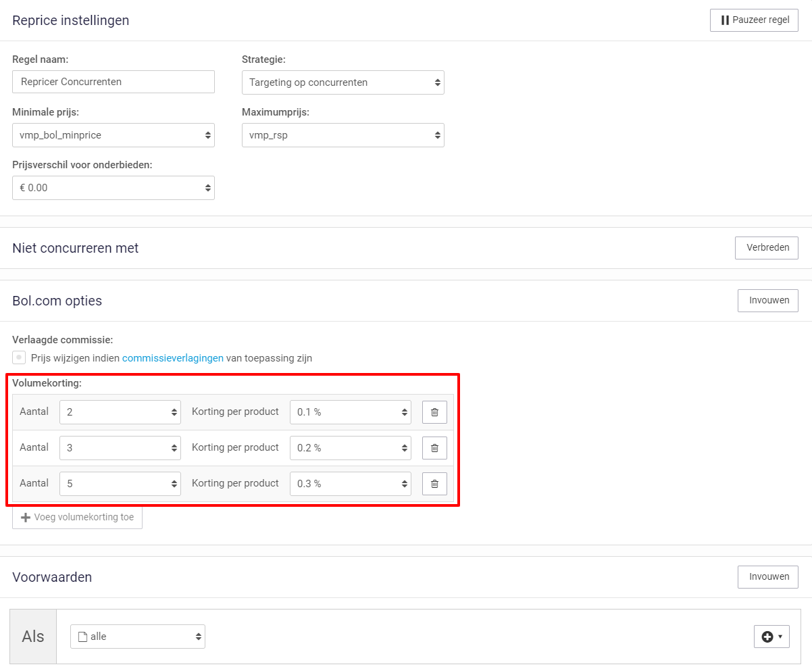Open the Prijsverschil voor onderbieden dropdown
Viewport: 812px width, 671px height.
click(113, 188)
